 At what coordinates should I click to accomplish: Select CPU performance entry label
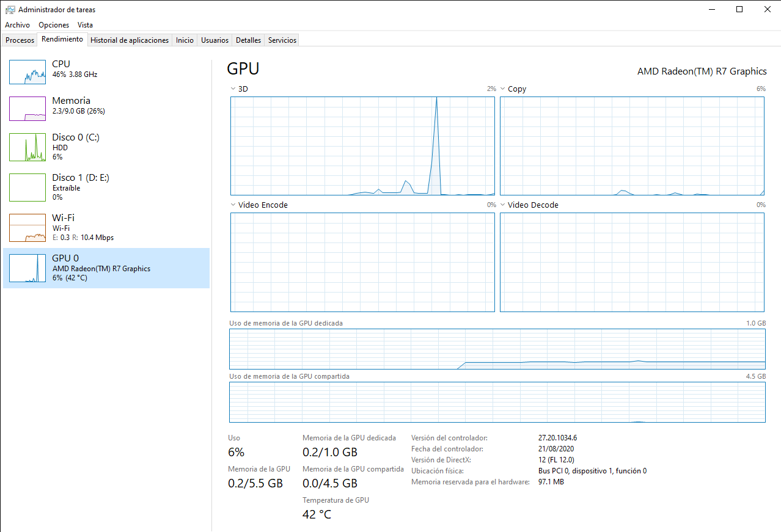pos(61,64)
